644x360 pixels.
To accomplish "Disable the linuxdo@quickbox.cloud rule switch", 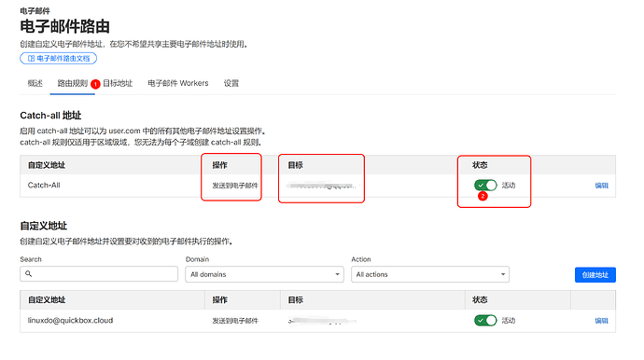I will point(485,320).
